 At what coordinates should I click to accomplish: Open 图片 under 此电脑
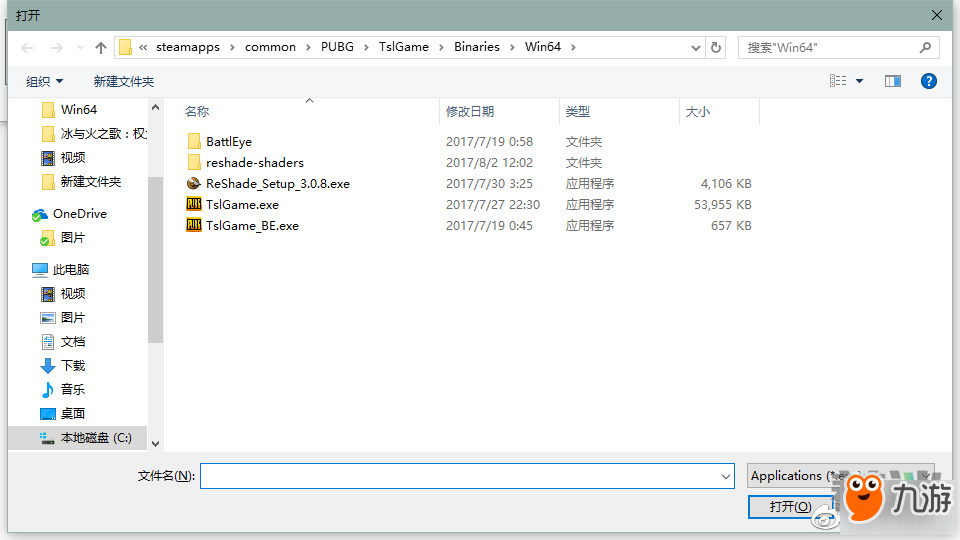(x=63, y=318)
